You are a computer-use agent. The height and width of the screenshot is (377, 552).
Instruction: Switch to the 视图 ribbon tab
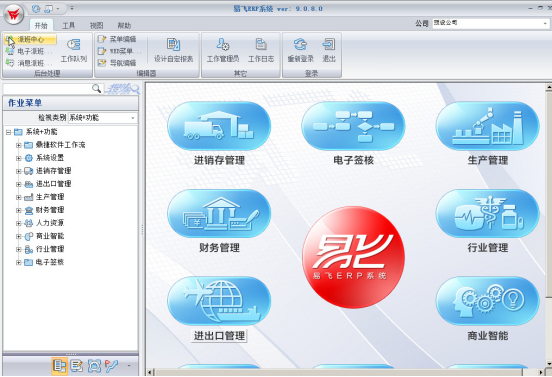(x=96, y=25)
